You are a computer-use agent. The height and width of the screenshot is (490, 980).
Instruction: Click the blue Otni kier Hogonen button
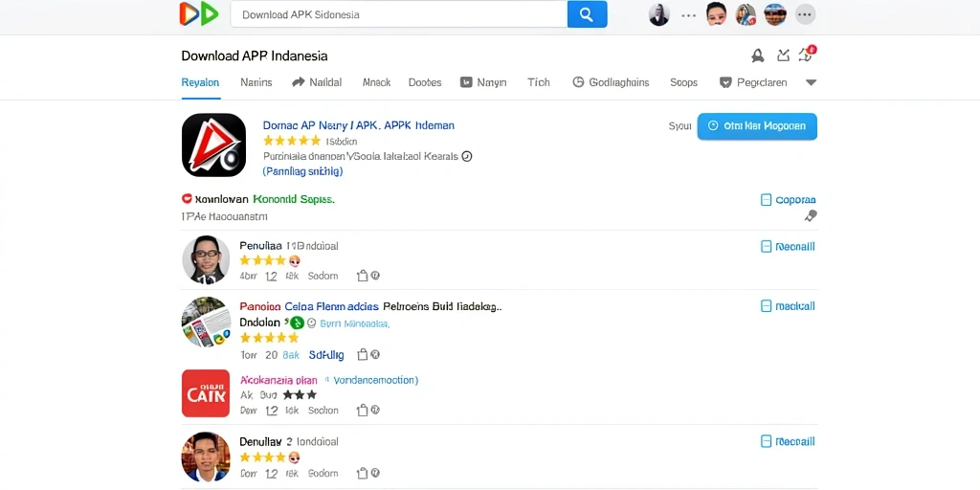pos(757,126)
